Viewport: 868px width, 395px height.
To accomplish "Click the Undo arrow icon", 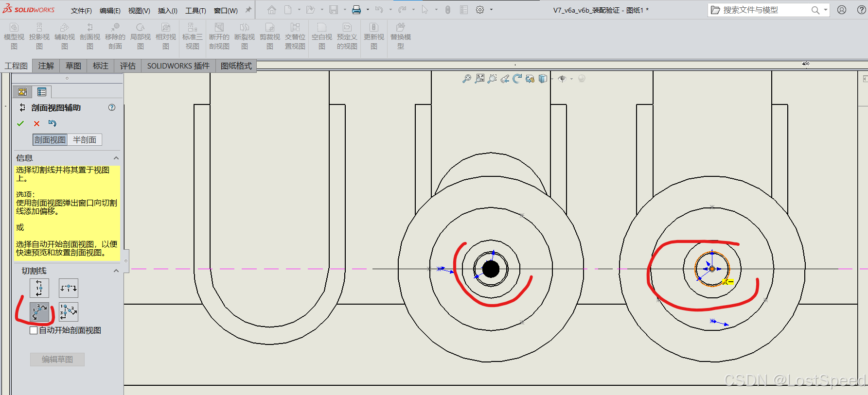I will pyautogui.click(x=379, y=10).
